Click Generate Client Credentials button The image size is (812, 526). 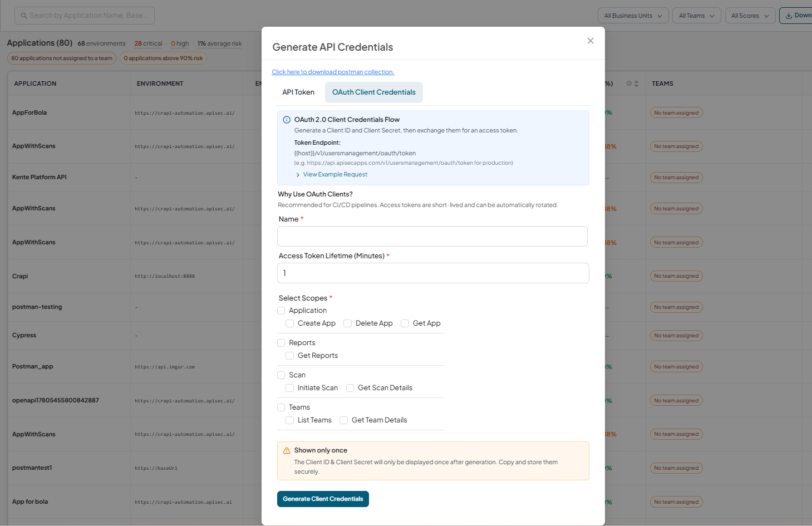[323, 499]
